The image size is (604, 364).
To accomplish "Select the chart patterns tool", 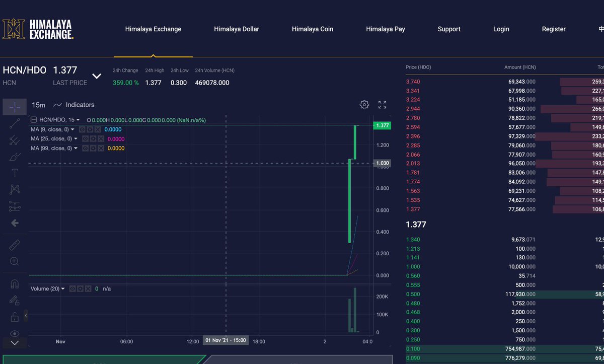I will coord(15,190).
